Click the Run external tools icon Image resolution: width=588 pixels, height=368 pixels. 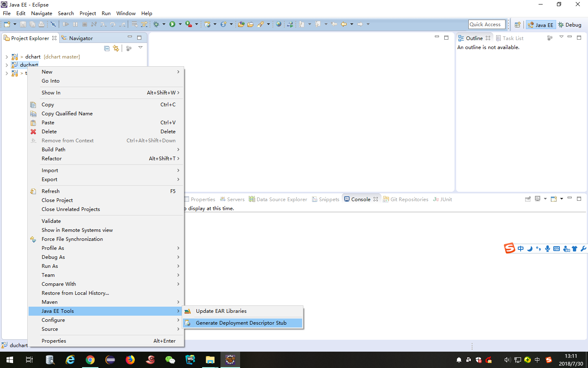[x=188, y=24]
